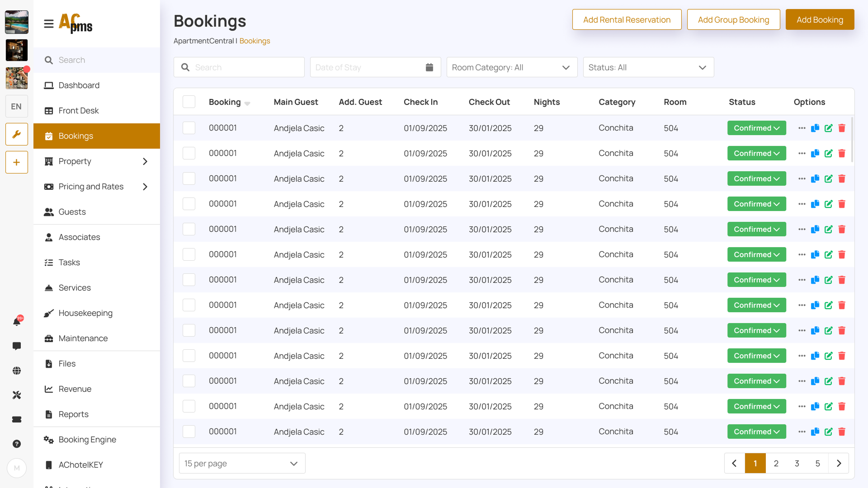
Task: Click the notifications bell icon
Action: (x=17, y=322)
